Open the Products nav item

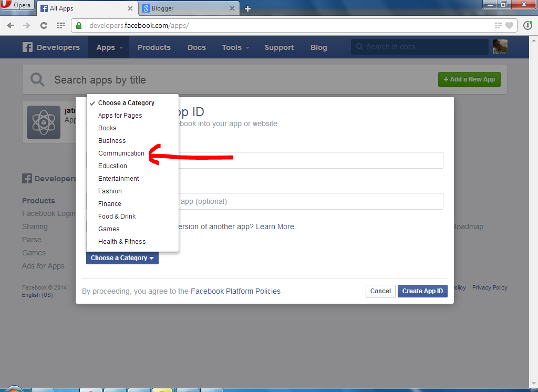(154, 47)
